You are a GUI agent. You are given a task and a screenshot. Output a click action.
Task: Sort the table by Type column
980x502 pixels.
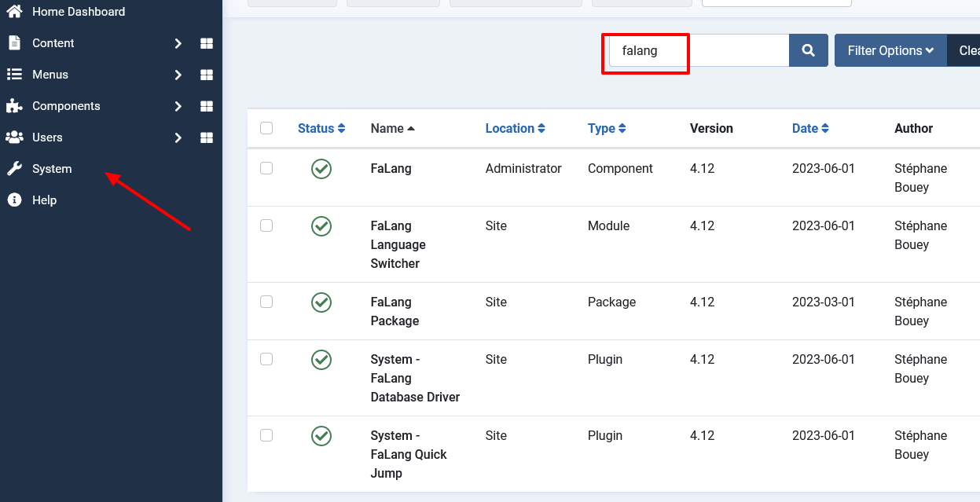tap(607, 128)
